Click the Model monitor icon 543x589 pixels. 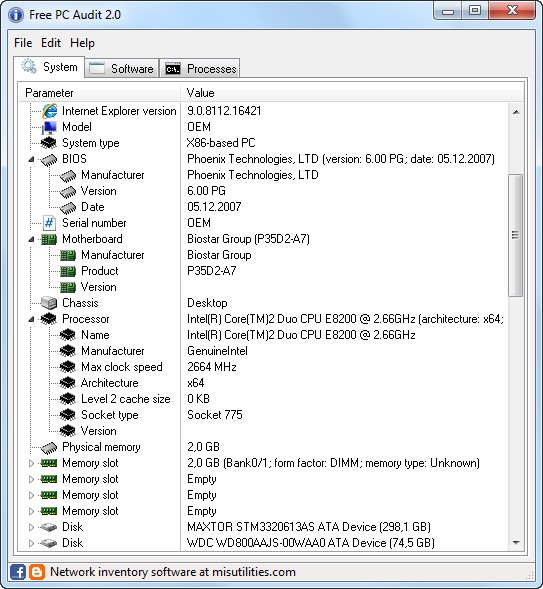click(x=49, y=127)
